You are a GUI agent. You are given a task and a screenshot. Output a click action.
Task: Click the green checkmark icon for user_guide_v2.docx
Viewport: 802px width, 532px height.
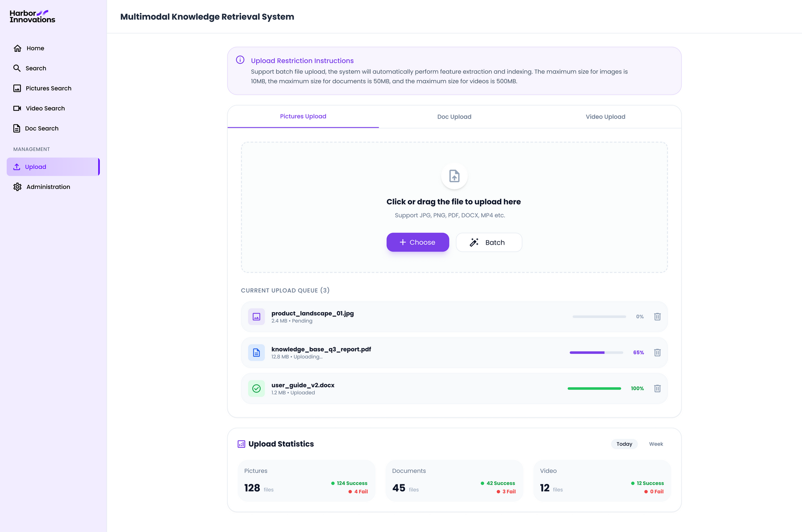(x=257, y=389)
